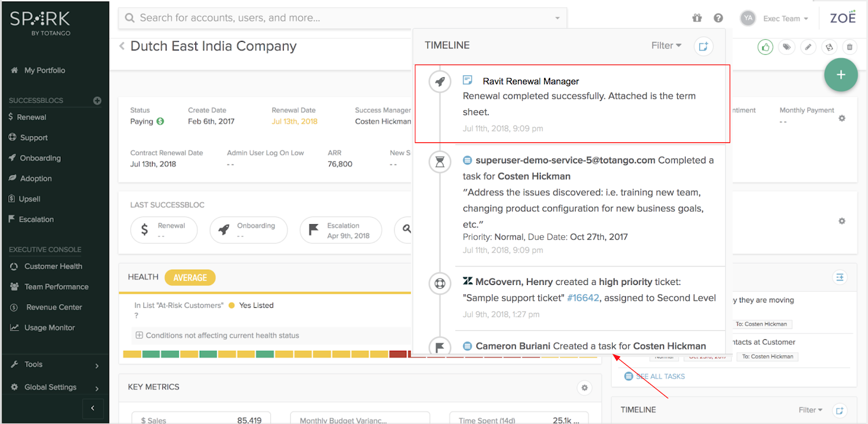Select Onboarding chip in Last SuccessBloc

[248, 230]
